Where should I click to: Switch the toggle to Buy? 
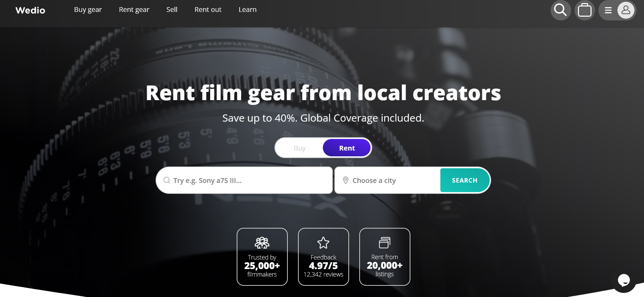300,148
